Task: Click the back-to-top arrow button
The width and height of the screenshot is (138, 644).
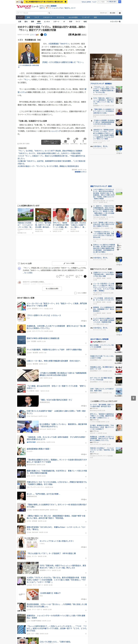Action: coord(133,398)
